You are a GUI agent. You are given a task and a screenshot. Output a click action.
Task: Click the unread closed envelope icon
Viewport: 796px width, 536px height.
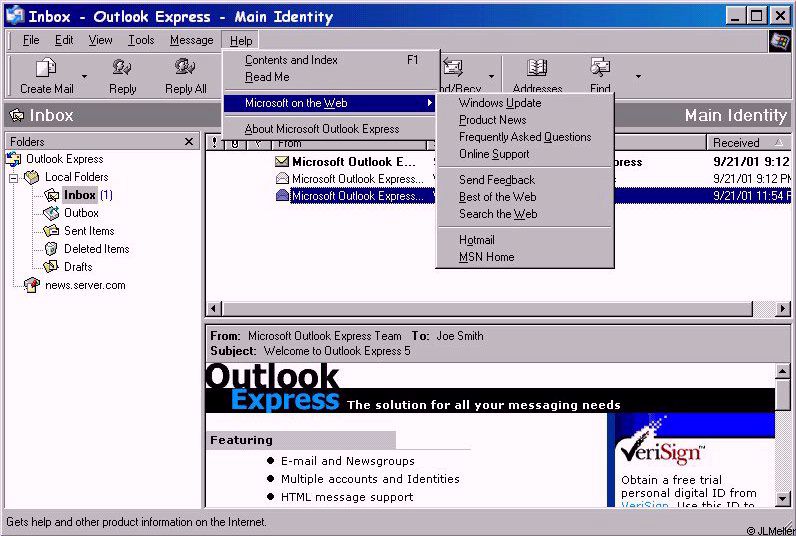pos(281,162)
